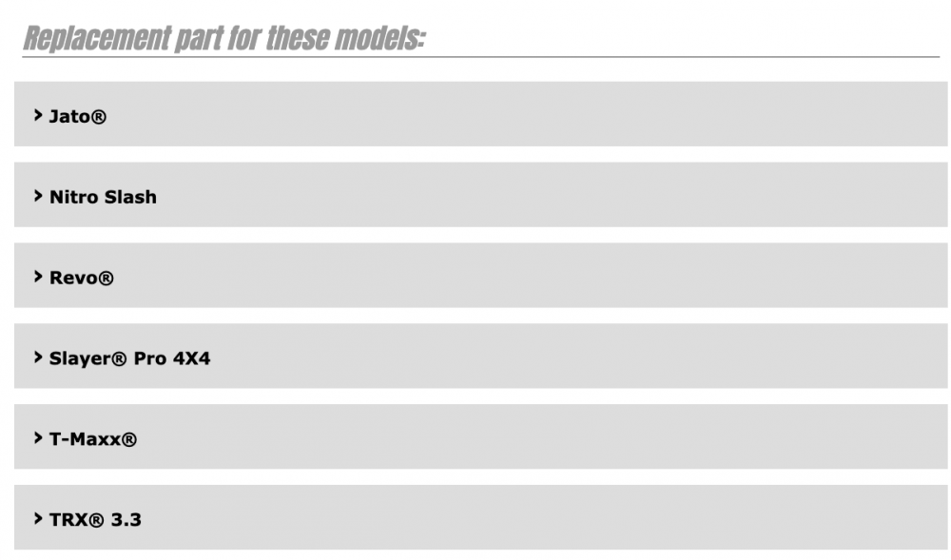Select the Revo® label text
951x560 pixels.
pyautogui.click(x=81, y=278)
